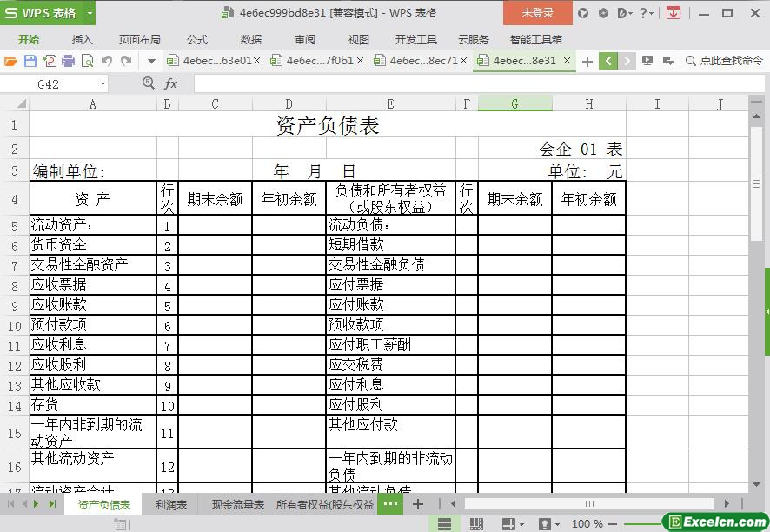Screen dimensions: 770x532
Task: Insert function with the fx icon
Action: tap(170, 83)
